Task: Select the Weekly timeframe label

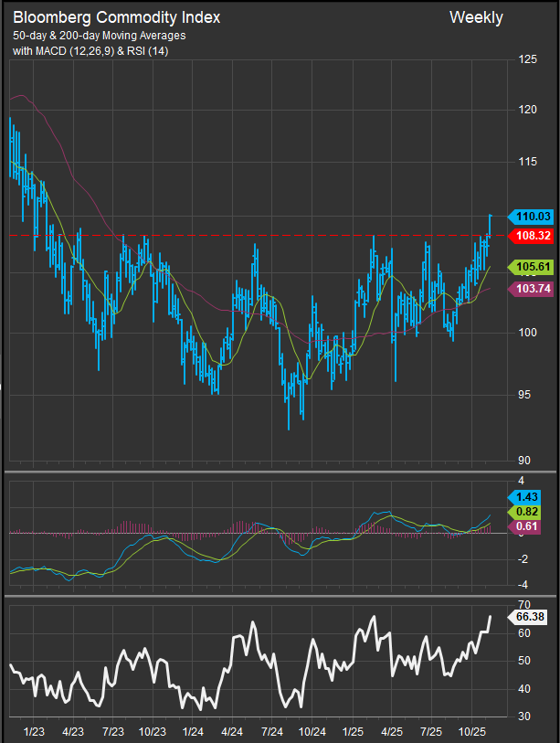Action: tap(476, 17)
